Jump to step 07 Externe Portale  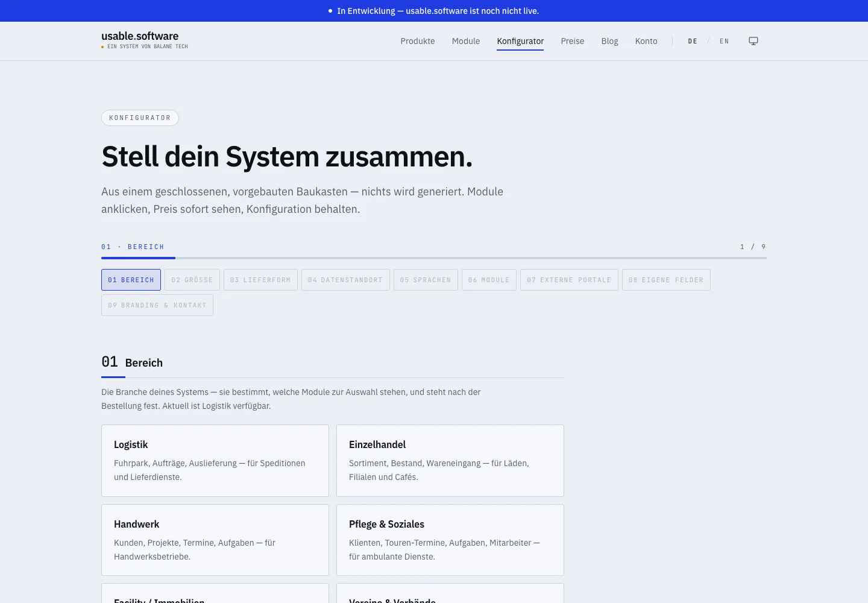pos(569,280)
